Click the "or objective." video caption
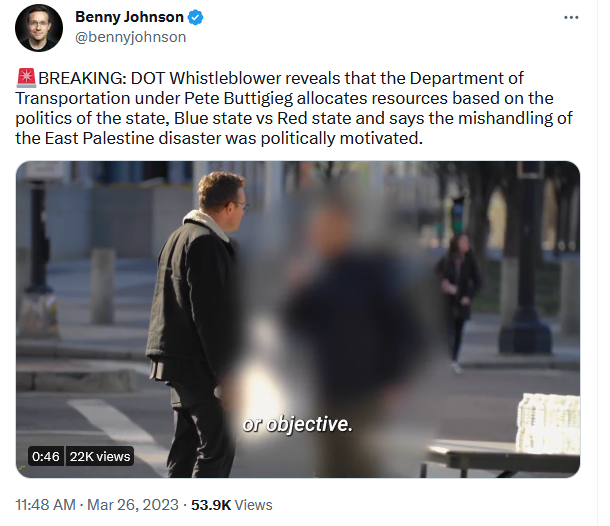610x526 pixels. 298,424
